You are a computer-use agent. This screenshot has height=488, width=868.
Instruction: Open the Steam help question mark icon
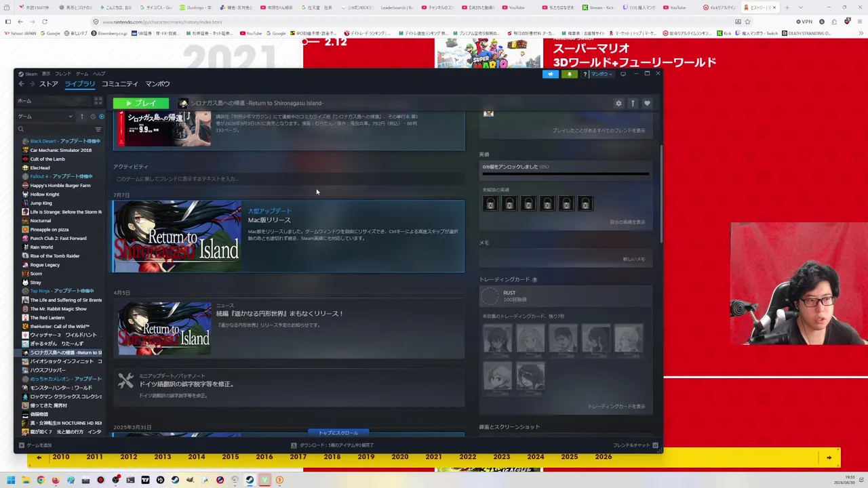pyautogui.click(x=585, y=74)
